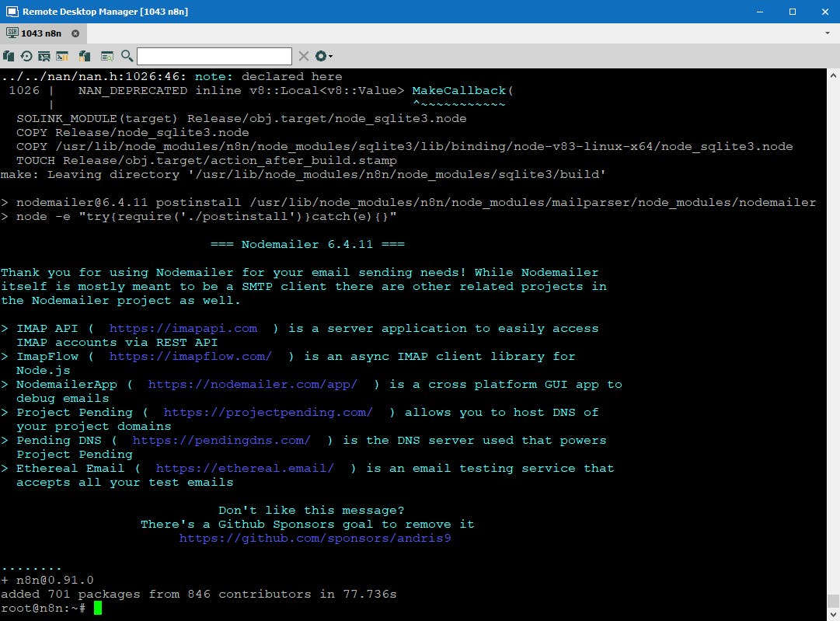
Task: Click the 'added 701 packages' line
Action: 199,594
